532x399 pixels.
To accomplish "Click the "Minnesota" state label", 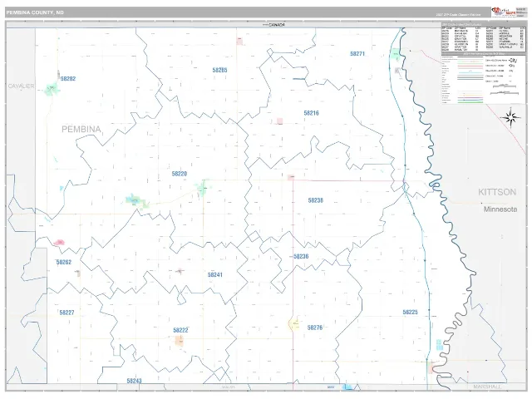I will point(500,209).
